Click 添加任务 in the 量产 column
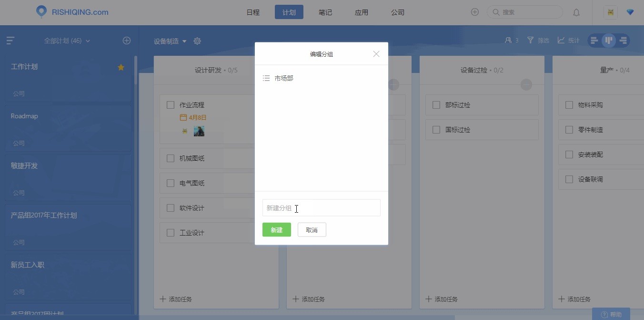This screenshot has height=320, width=644. tap(574, 299)
